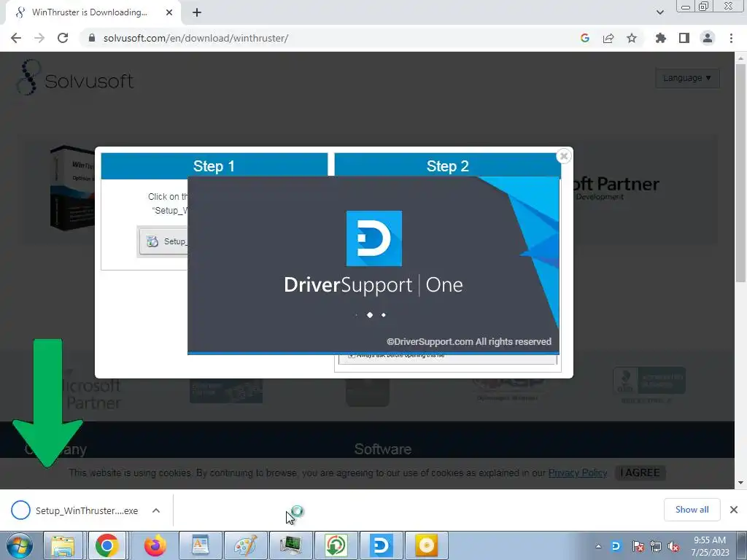Show hidden tray icons arrow

[598, 546]
